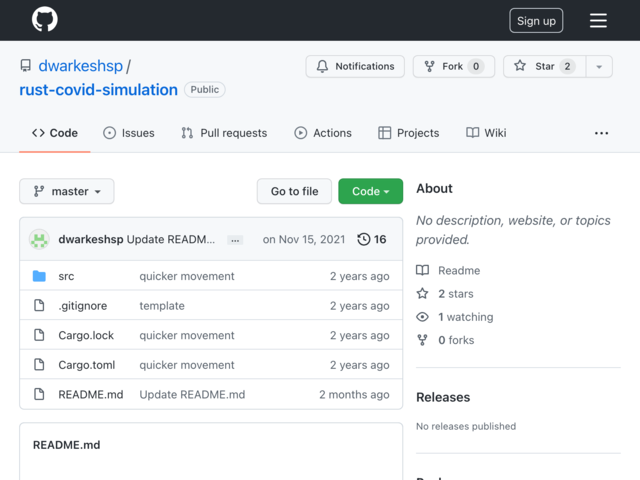
Task: Open the Update README.md commit message
Action: pos(192,395)
